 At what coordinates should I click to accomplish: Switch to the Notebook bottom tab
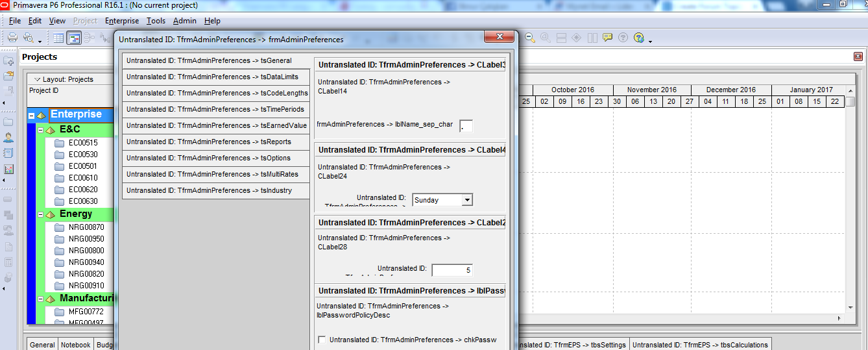[76, 344]
